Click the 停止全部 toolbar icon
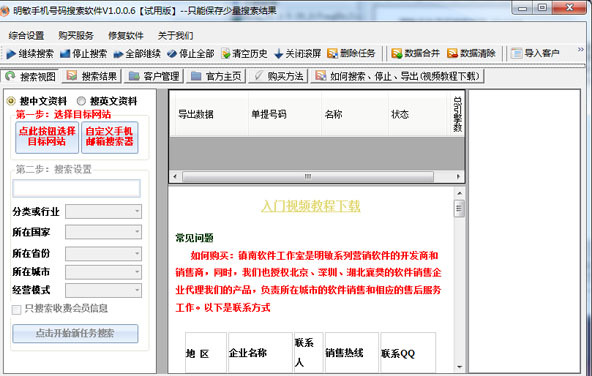The image size is (592, 376). pos(172,54)
